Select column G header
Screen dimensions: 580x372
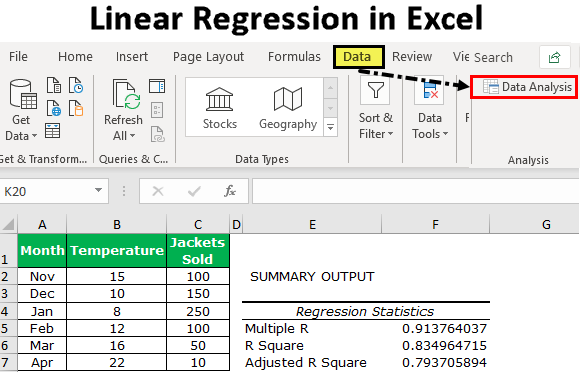click(x=535, y=224)
